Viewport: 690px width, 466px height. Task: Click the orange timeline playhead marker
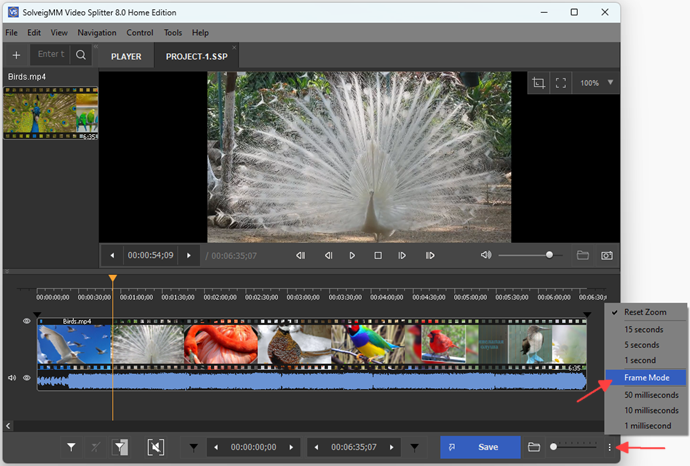[113, 278]
